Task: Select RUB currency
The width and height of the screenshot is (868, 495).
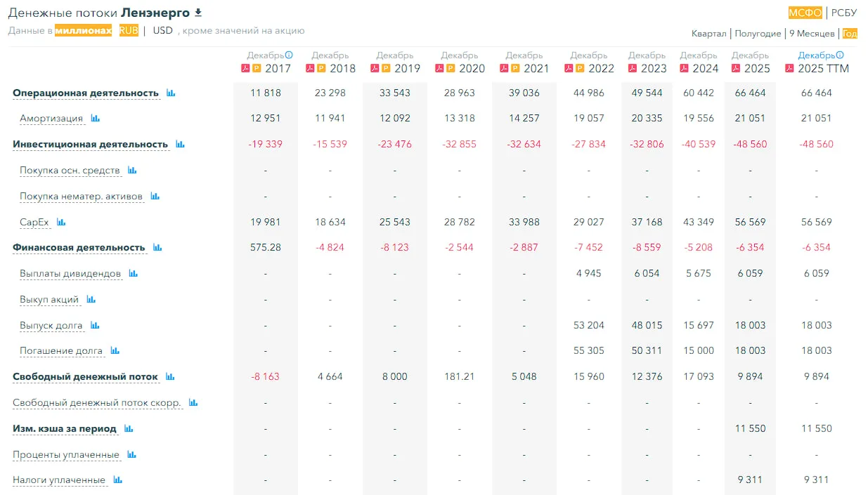Action: (x=129, y=30)
